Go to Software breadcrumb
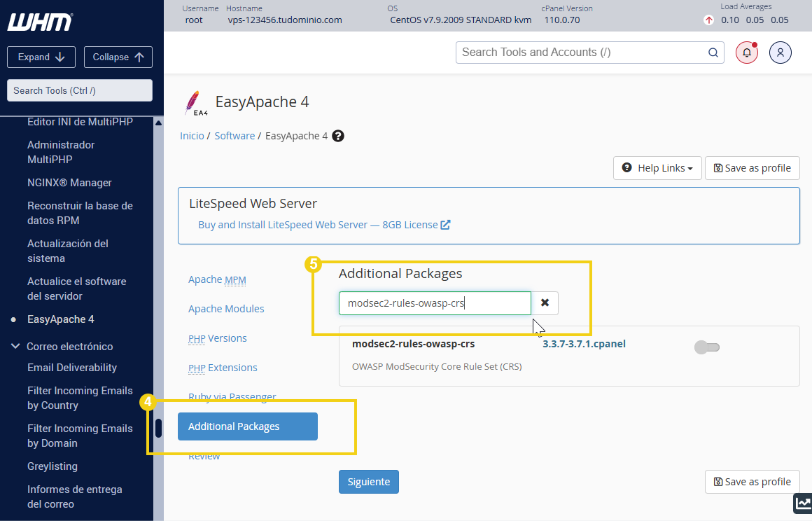Viewport: 812px width, 521px height. click(x=234, y=136)
